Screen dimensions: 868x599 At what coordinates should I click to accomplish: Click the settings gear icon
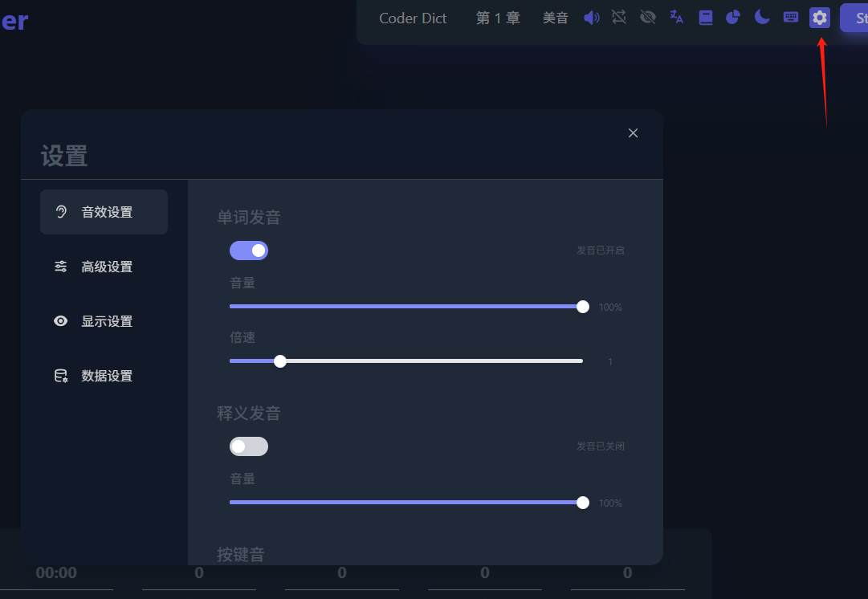(x=819, y=18)
